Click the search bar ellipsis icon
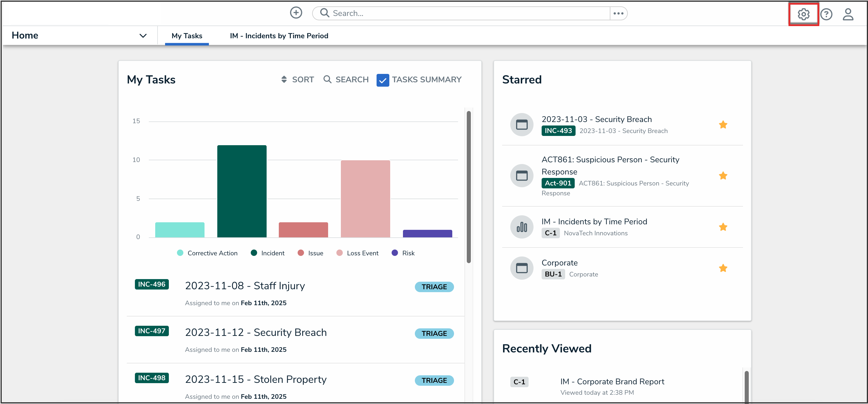This screenshot has width=868, height=404. (618, 13)
